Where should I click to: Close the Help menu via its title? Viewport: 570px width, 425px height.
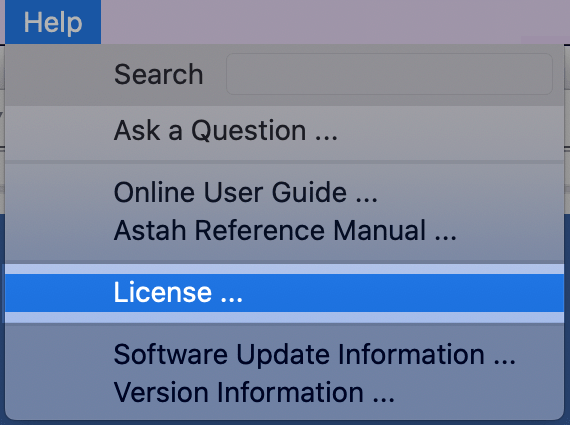(x=53, y=22)
